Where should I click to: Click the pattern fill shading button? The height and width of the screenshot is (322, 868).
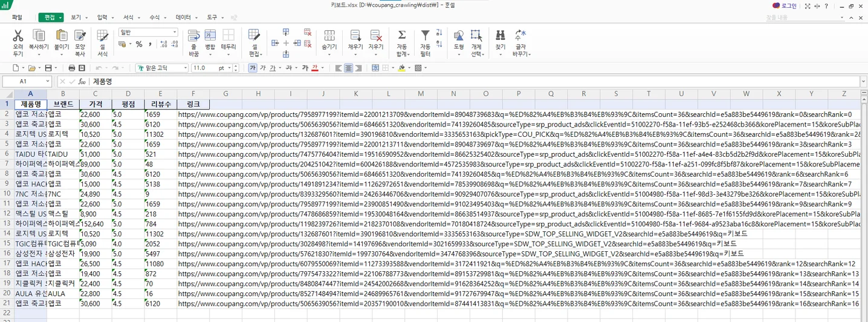coord(418,68)
